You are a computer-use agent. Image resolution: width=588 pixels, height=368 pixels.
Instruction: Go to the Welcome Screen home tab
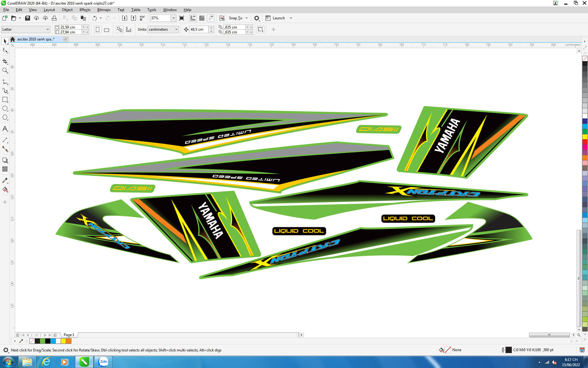click(13, 39)
